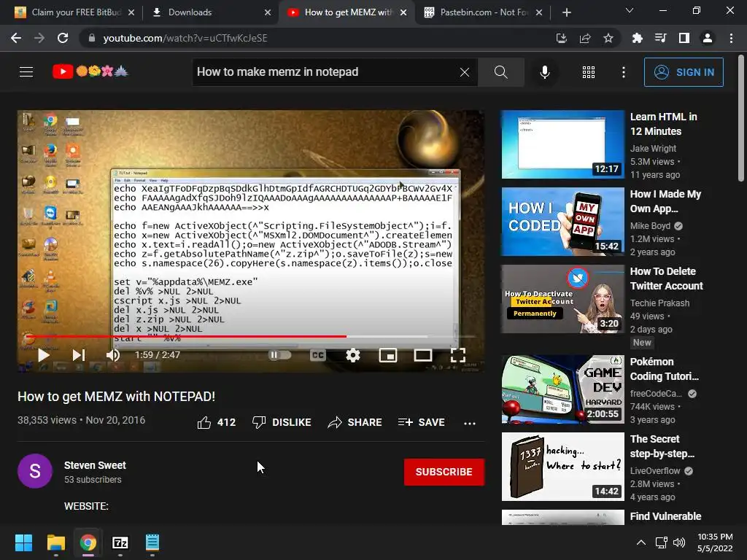Toggle Chrome side panel
Screen dimensions: 747x560
point(684,38)
